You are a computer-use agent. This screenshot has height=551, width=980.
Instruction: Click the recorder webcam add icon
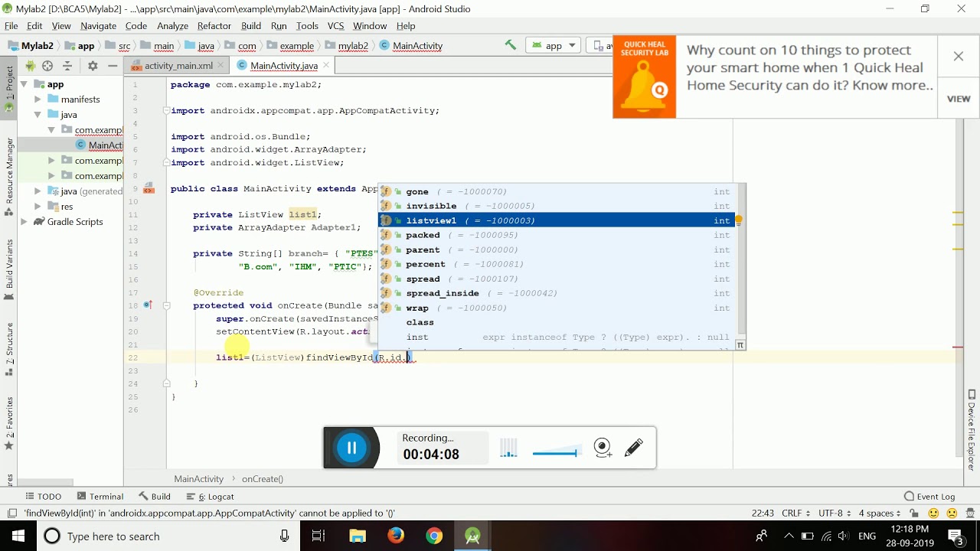[x=603, y=448]
